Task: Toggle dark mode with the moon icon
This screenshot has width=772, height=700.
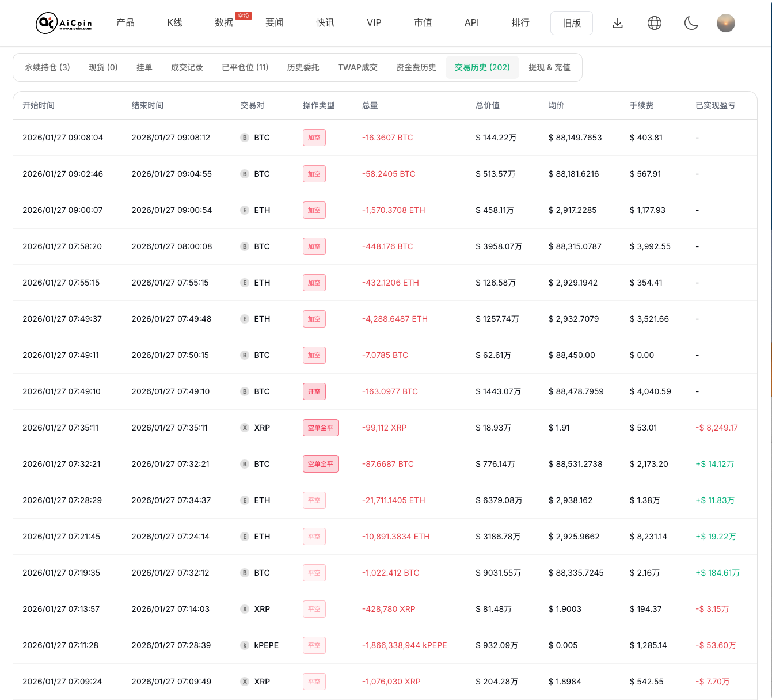Action: (691, 23)
